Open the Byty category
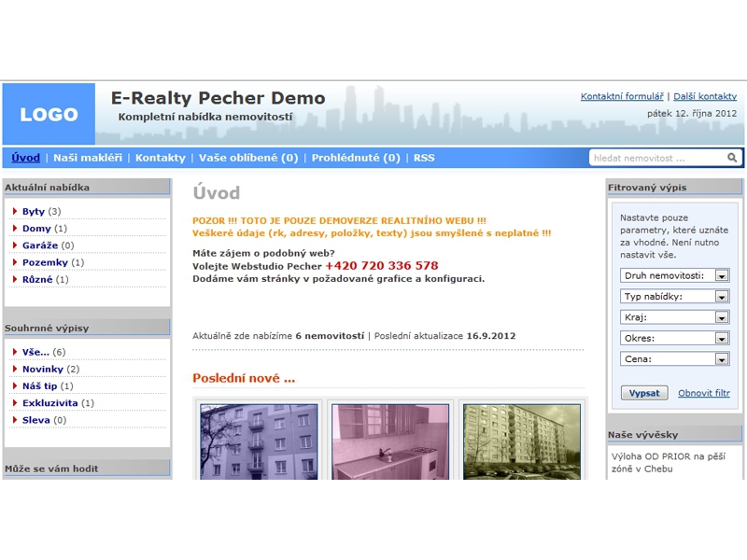 pos(34,212)
